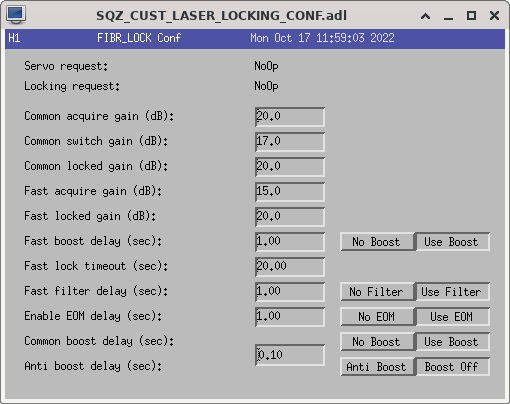The image size is (510, 404).
Task: Focus the Common switch gain field
Action: pyautogui.click(x=290, y=142)
